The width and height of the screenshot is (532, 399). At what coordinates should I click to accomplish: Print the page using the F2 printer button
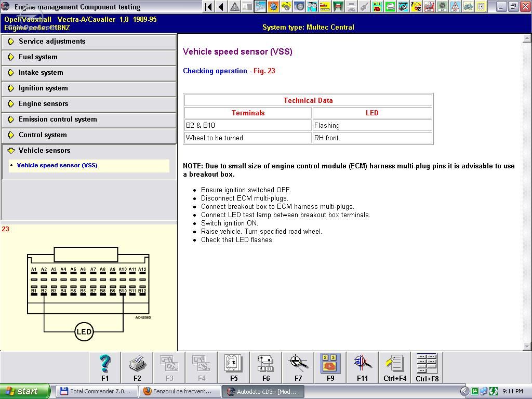[x=137, y=367]
